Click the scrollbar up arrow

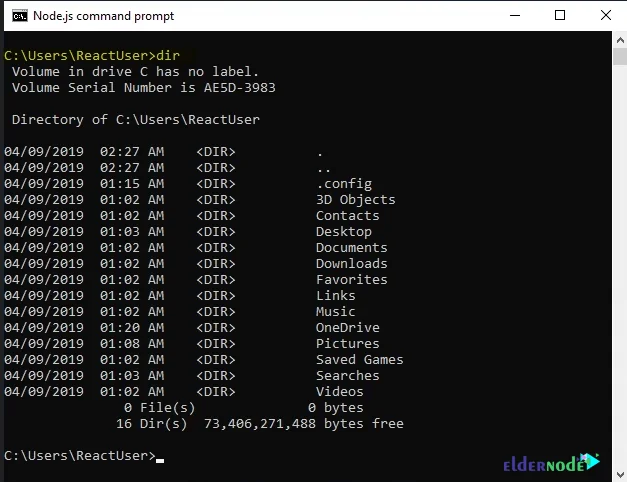click(x=618, y=42)
